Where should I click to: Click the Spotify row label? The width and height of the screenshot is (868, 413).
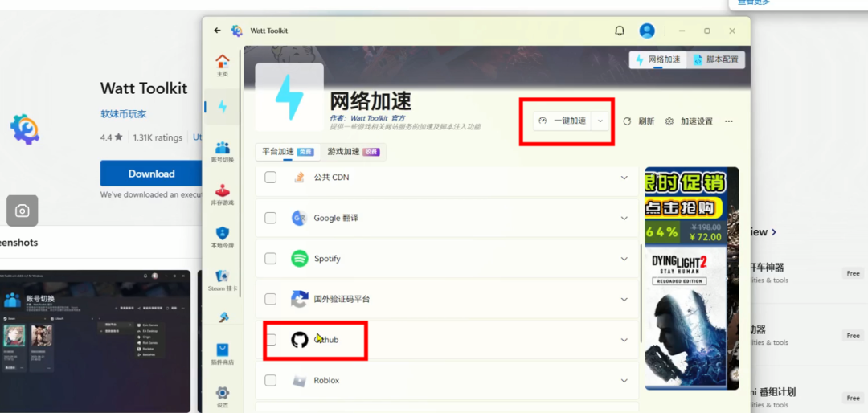(x=327, y=259)
